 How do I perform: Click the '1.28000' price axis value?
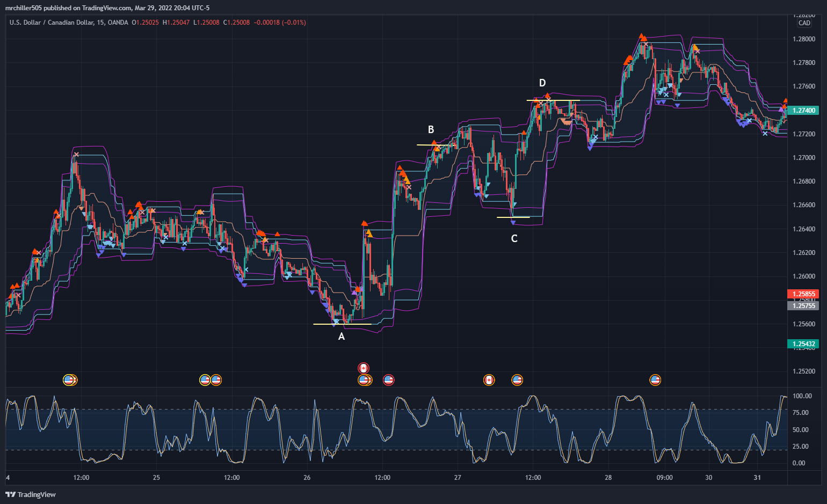[803, 39]
